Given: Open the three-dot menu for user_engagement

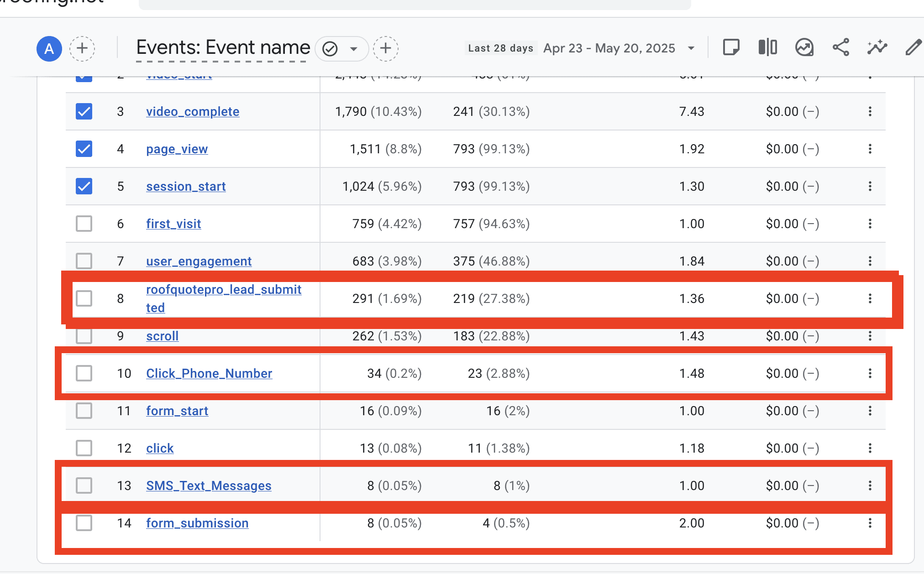Looking at the screenshot, I should [x=870, y=261].
